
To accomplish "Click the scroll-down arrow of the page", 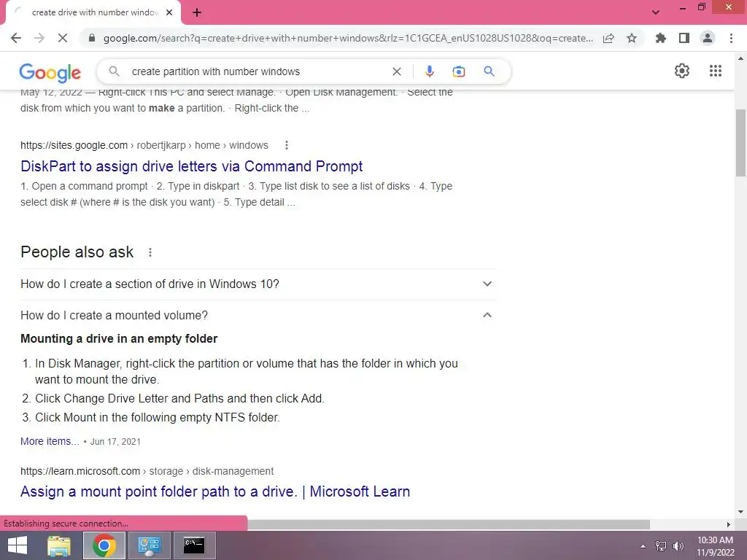I will click(x=740, y=512).
